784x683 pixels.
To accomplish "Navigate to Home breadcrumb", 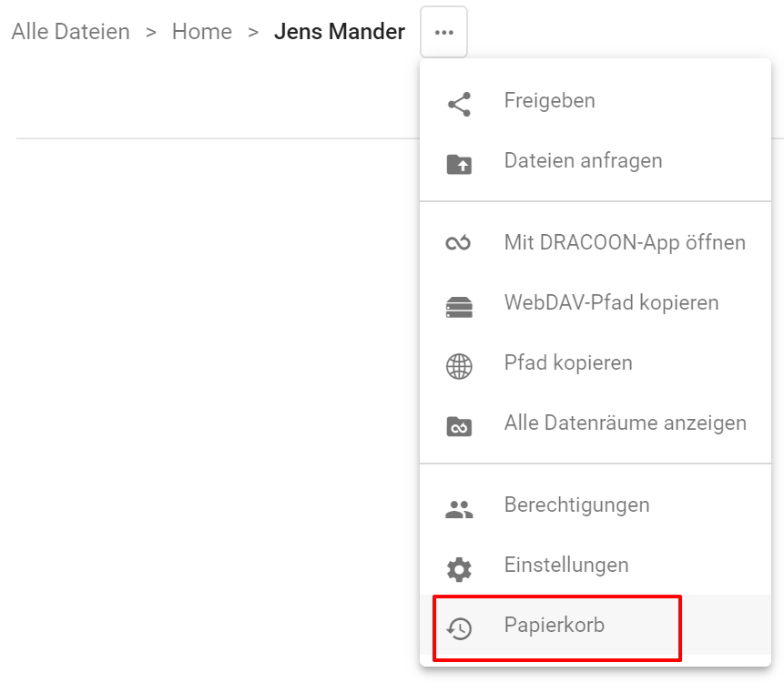I will [202, 32].
